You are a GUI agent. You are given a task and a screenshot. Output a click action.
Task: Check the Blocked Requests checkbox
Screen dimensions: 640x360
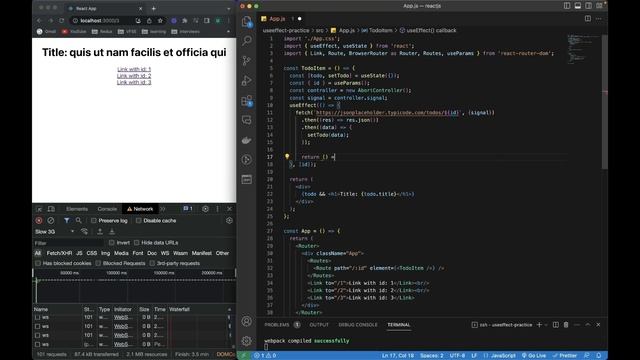[98, 263]
